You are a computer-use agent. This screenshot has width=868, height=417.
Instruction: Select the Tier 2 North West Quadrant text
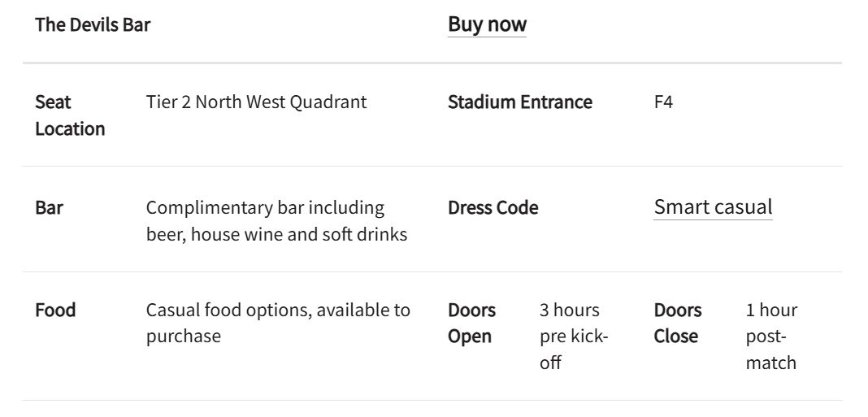click(x=256, y=102)
